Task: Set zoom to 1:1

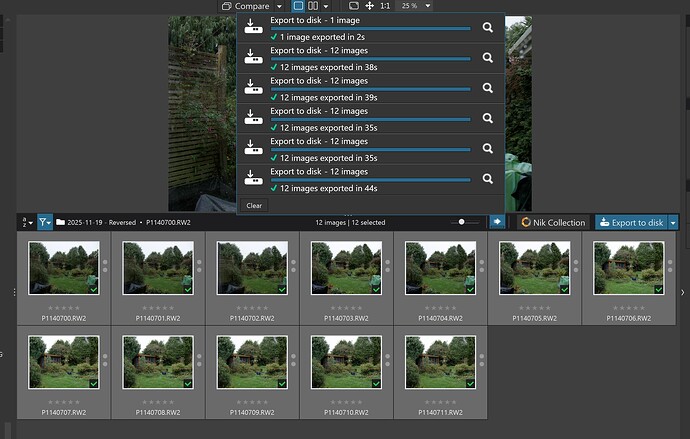Action: point(385,6)
